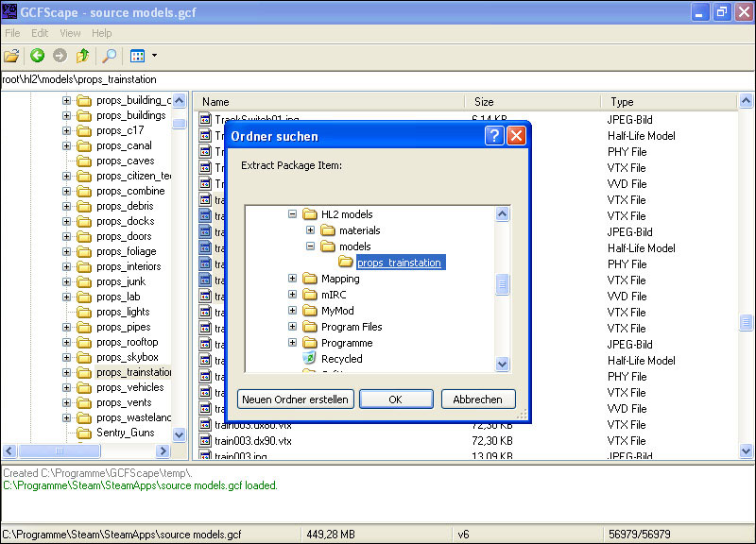Select train003.dx90.vtx file
Image resolution: width=756 pixels, height=544 pixels.
click(x=253, y=441)
